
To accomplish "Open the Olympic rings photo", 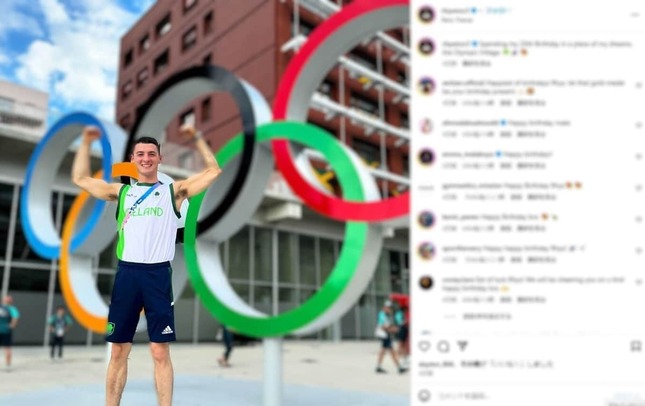I will [x=205, y=203].
